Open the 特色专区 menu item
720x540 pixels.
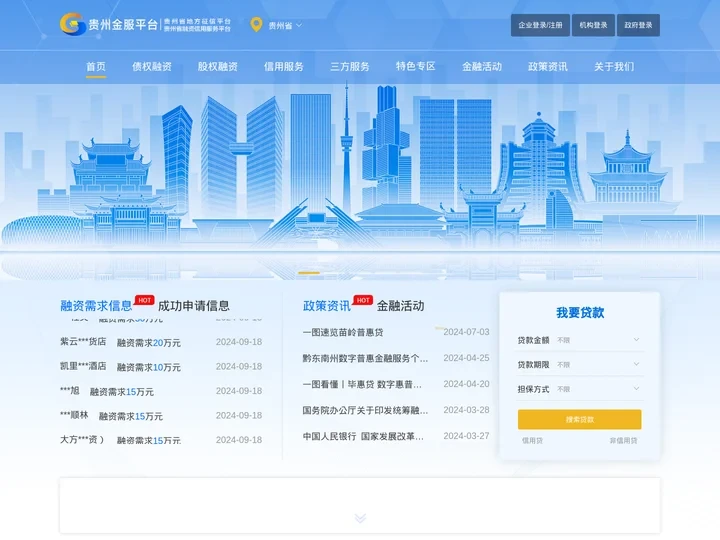pyautogui.click(x=416, y=67)
